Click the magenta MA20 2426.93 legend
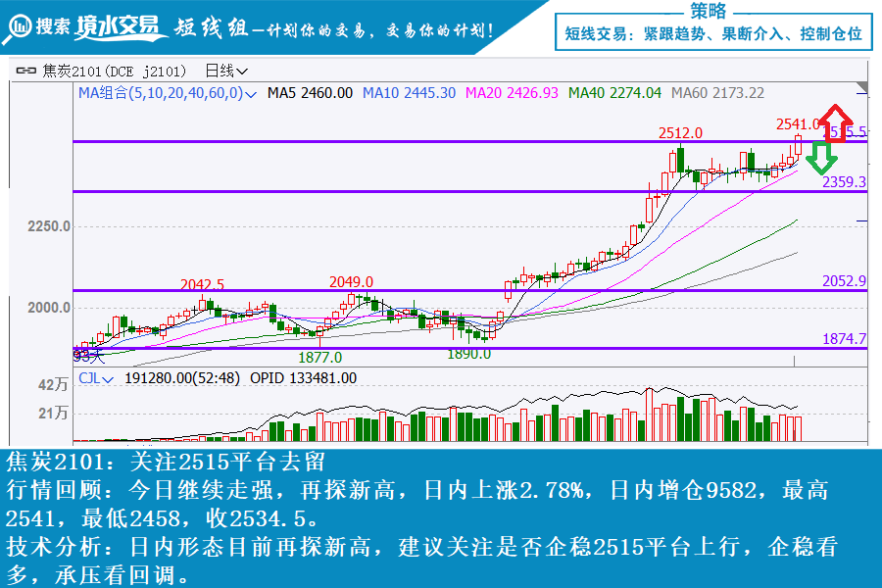Viewport: 882px width, 588px height. click(x=511, y=93)
